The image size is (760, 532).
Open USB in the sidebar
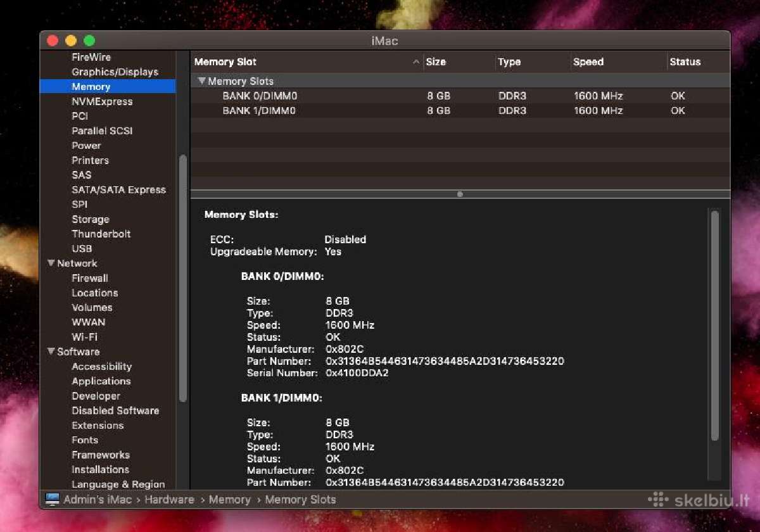[82, 248]
